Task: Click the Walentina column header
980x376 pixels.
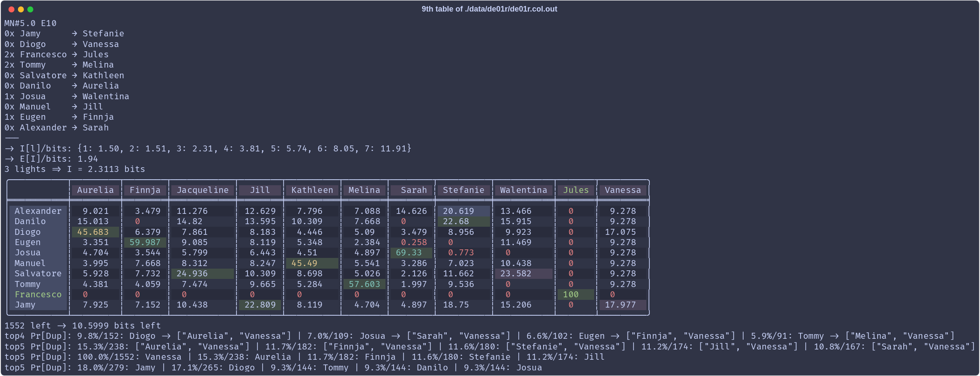Action: point(524,190)
